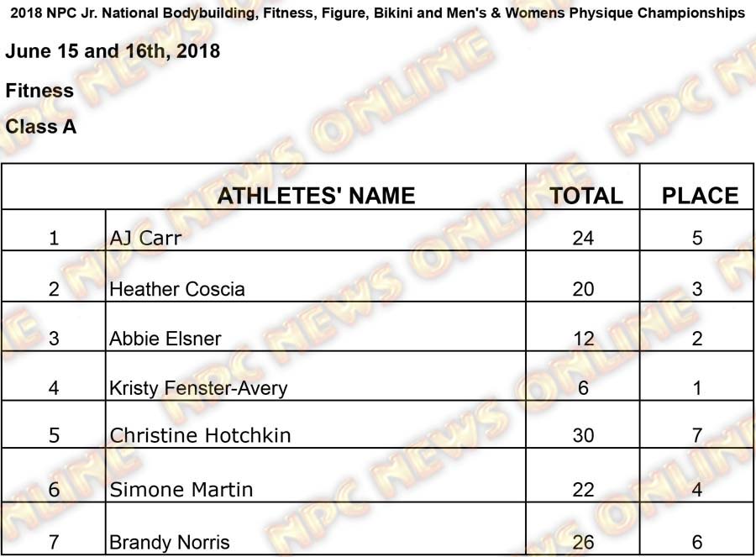
Task: Click Abbie Elsner's place value 2
Action: click(x=697, y=339)
